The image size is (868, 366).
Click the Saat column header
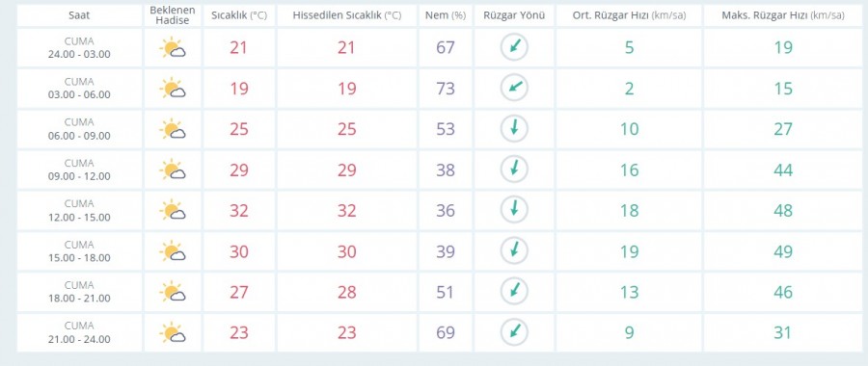79,15
